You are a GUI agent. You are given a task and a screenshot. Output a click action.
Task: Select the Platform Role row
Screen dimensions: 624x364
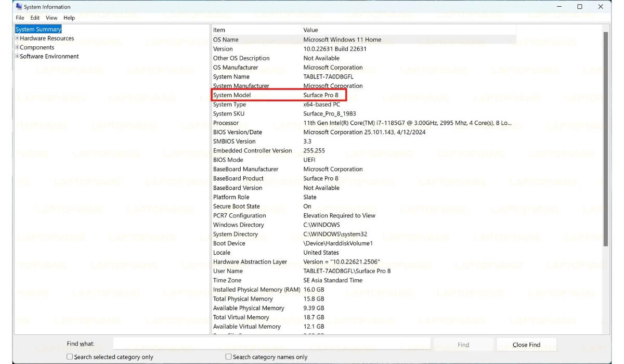point(364,197)
